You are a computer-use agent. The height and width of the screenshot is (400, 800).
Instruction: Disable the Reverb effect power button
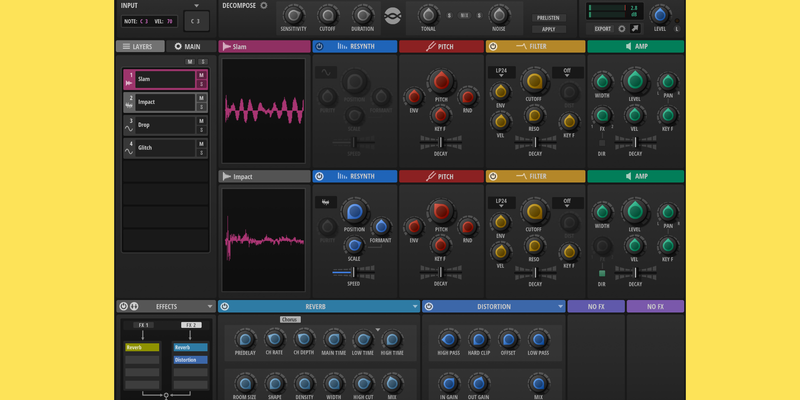[x=225, y=307]
